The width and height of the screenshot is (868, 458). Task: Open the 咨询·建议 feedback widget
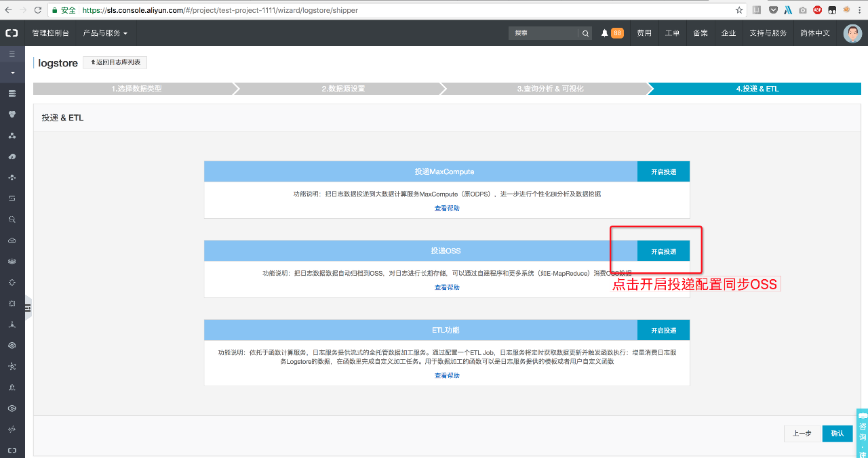tap(863, 434)
